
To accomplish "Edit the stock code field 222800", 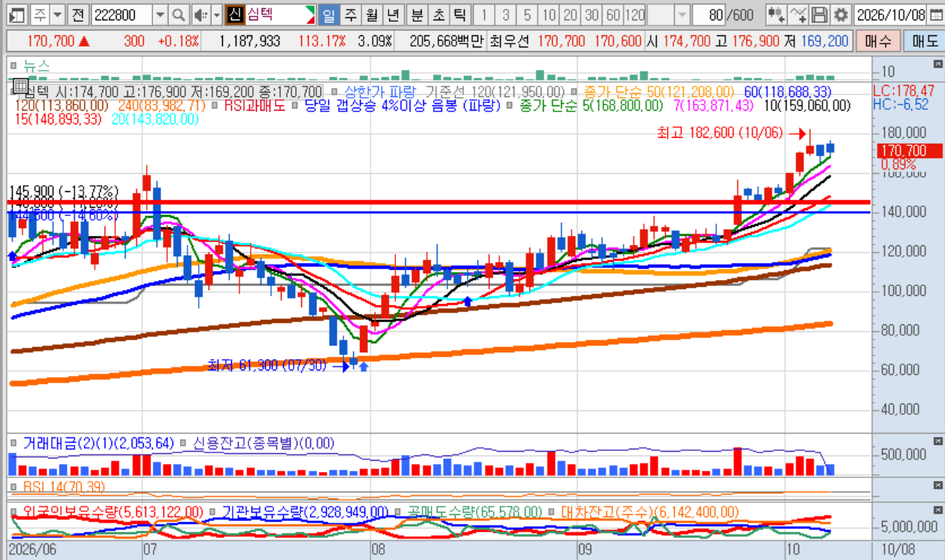I will point(123,14).
